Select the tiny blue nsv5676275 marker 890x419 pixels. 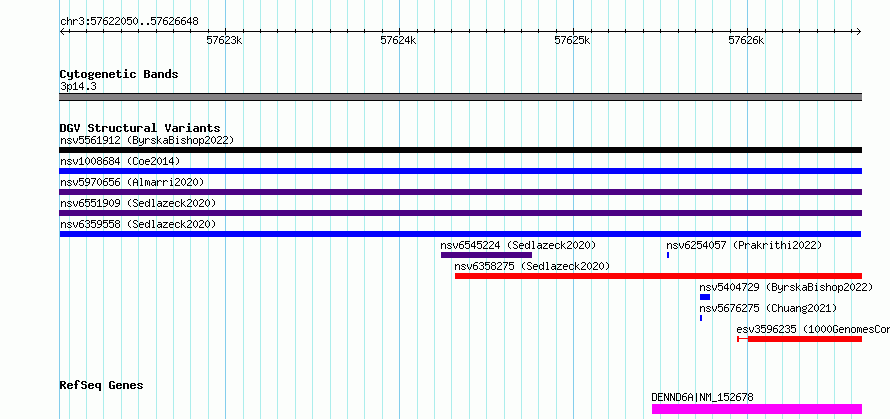[701, 318]
